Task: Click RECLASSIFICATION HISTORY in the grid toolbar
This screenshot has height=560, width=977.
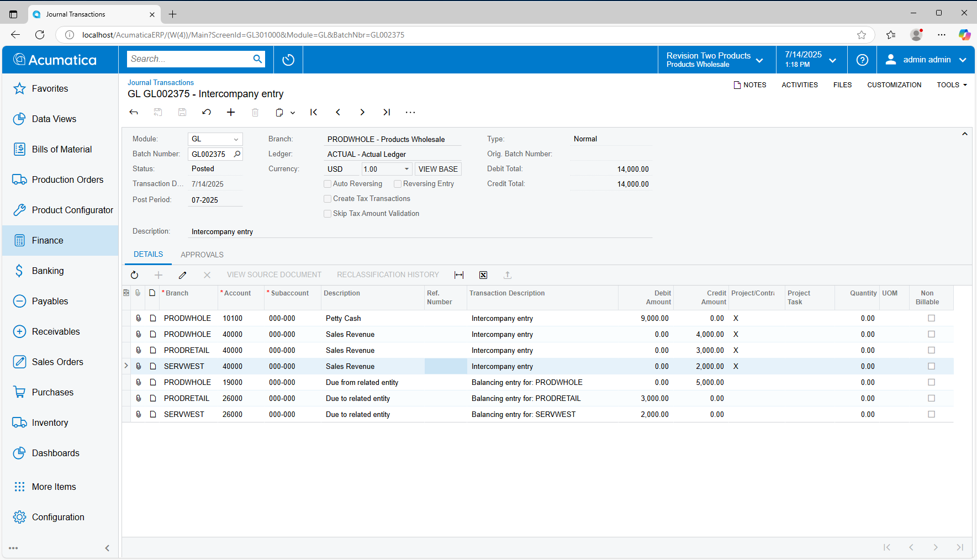Action: point(388,275)
